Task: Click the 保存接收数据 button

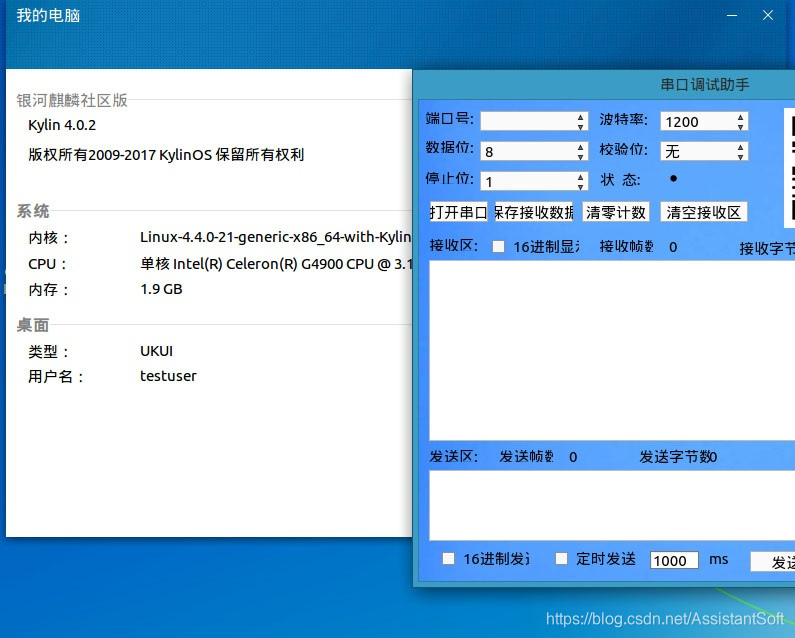Action: pyautogui.click(x=534, y=212)
